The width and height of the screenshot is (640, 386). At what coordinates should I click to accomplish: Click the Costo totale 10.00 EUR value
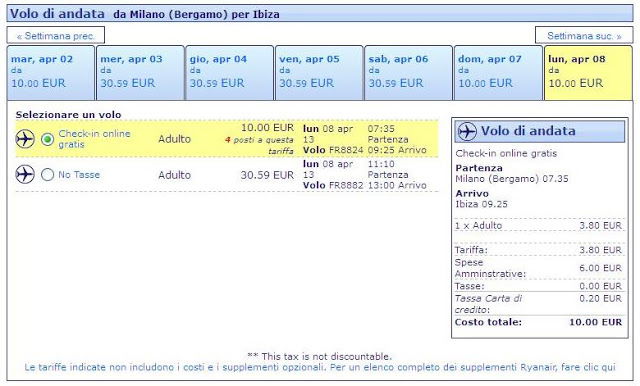tap(596, 322)
